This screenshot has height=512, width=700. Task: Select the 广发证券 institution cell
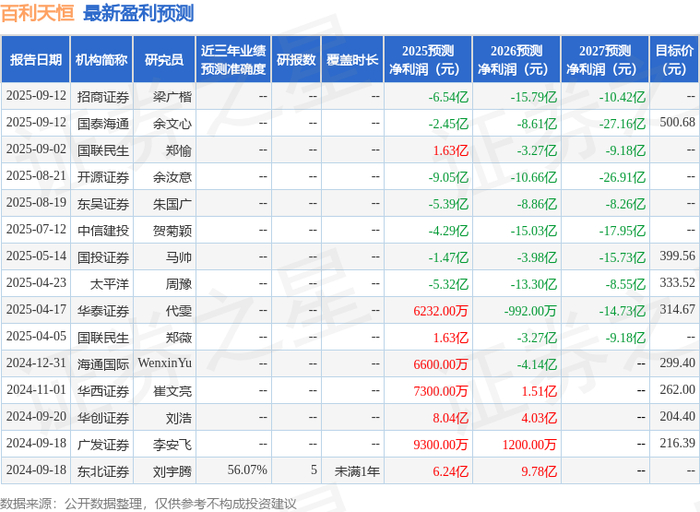tap(103, 445)
